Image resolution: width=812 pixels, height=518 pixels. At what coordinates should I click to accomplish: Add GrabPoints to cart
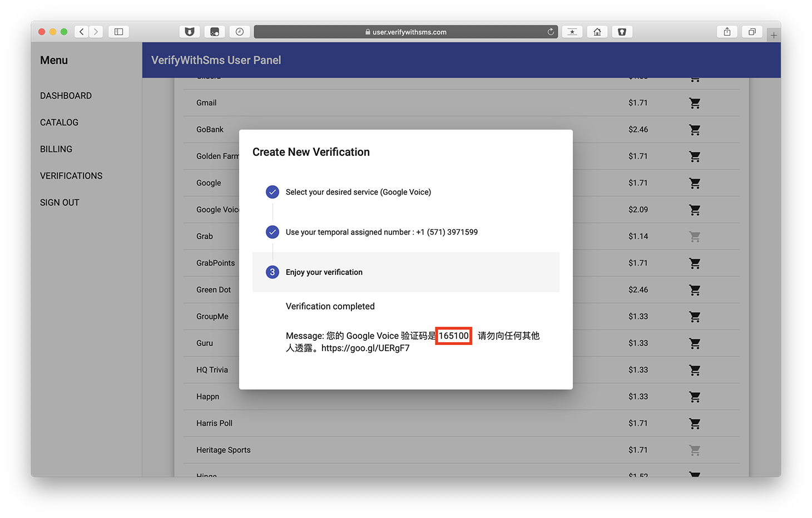point(695,263)
